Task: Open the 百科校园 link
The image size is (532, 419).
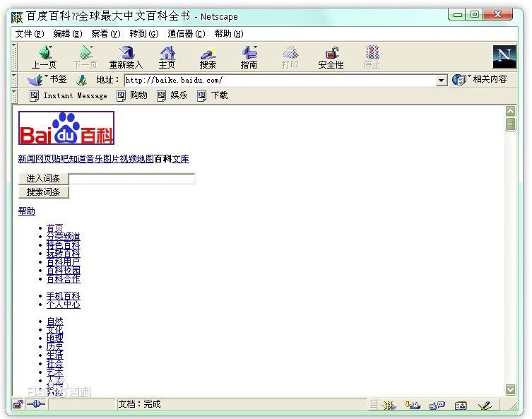Action: tap(64, 271)
